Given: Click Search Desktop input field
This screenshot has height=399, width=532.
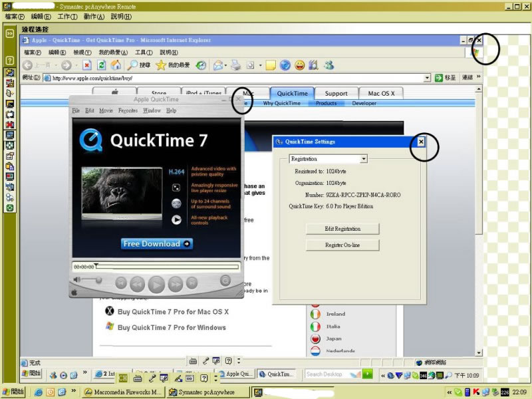Looking at the screenshot, I should coord(328,374).
